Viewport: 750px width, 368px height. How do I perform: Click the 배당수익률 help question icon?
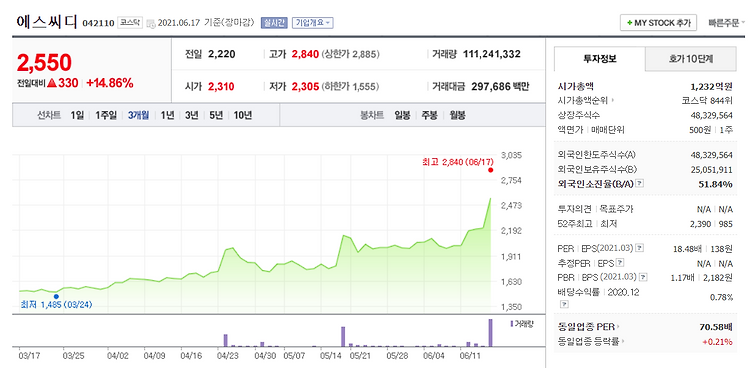pos(564,304)
